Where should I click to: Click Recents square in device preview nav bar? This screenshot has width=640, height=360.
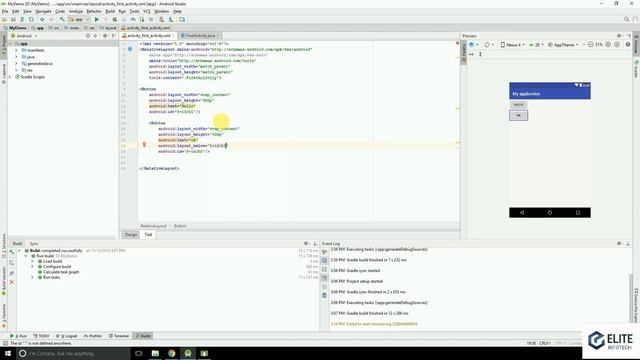[x=578, y=213]
